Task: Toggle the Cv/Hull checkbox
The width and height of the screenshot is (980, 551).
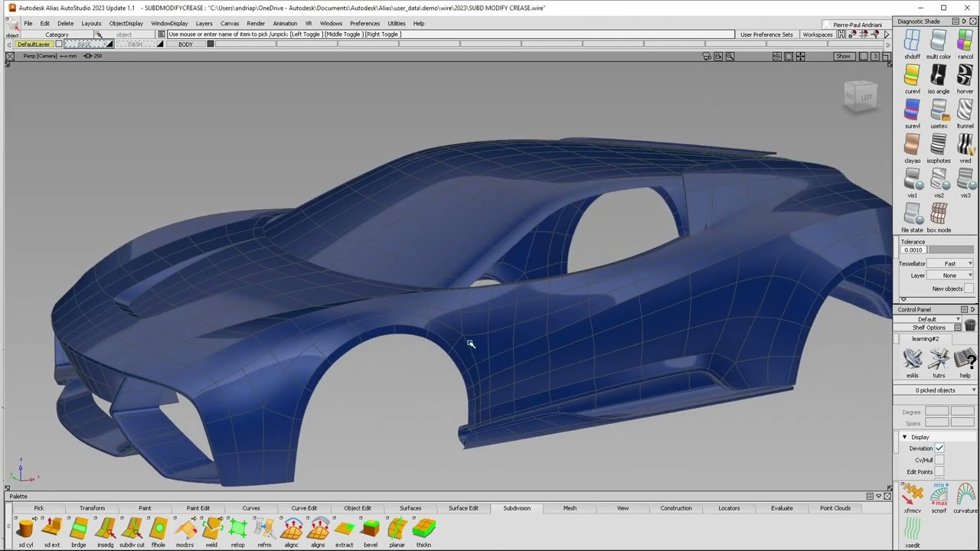Action: click(939, 460)
